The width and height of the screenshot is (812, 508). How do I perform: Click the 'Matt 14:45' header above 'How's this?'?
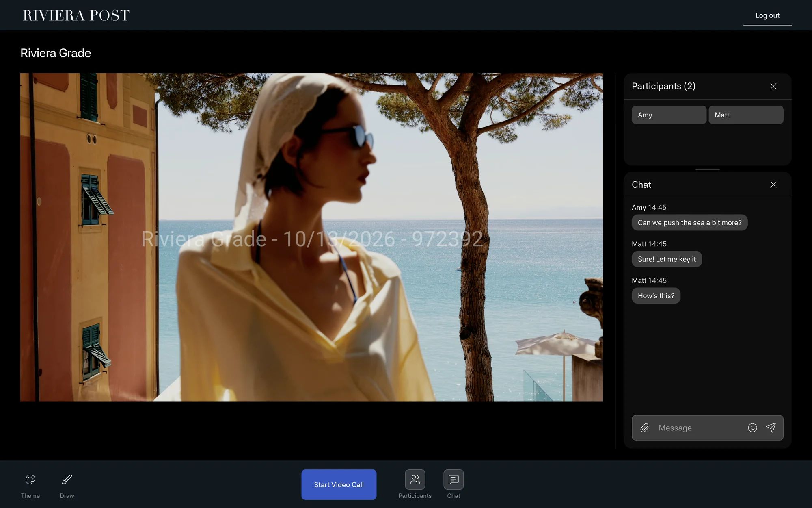coord(649,280)
